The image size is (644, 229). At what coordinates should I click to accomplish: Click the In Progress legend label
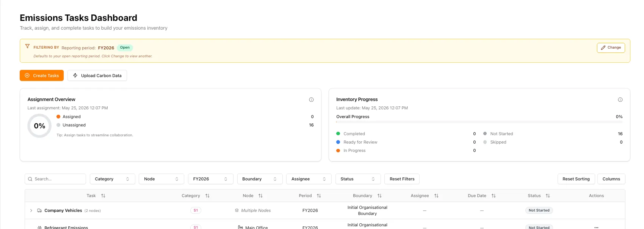[x=354, y=150]
